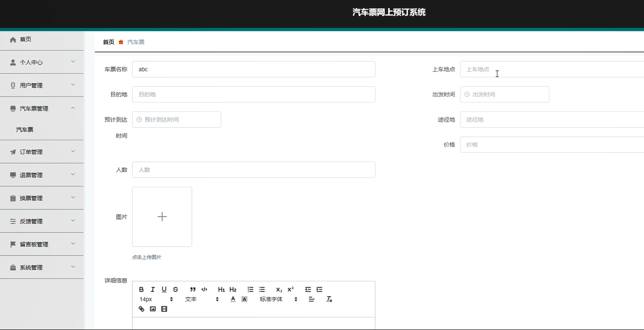This screenshot has height=330, width=644.
Task: Click the paper plane icon of 订单管理
Action: click(x=13, y=152)
